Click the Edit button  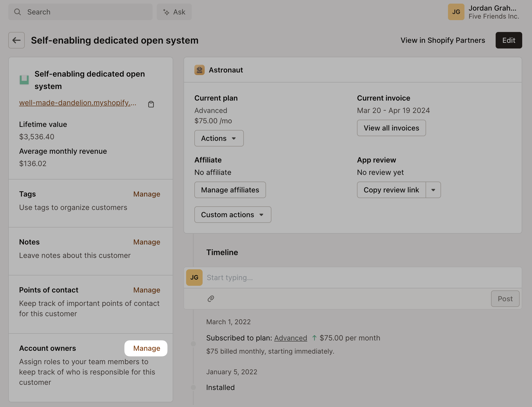click(x=508, y=40)
